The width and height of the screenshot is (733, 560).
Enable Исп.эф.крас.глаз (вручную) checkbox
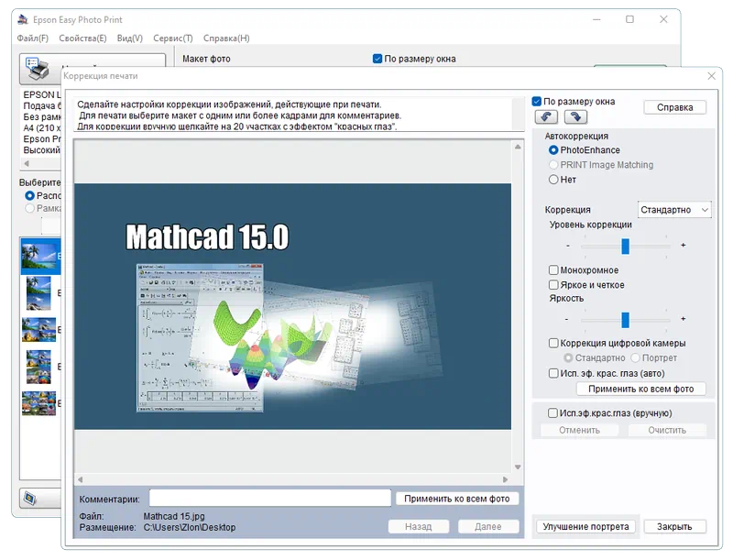[552, 412]
